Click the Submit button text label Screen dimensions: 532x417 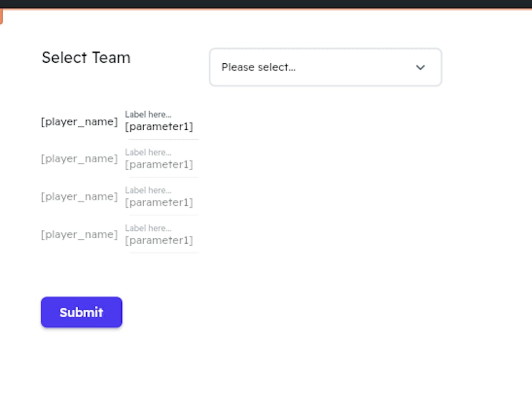tap(81, 312)
